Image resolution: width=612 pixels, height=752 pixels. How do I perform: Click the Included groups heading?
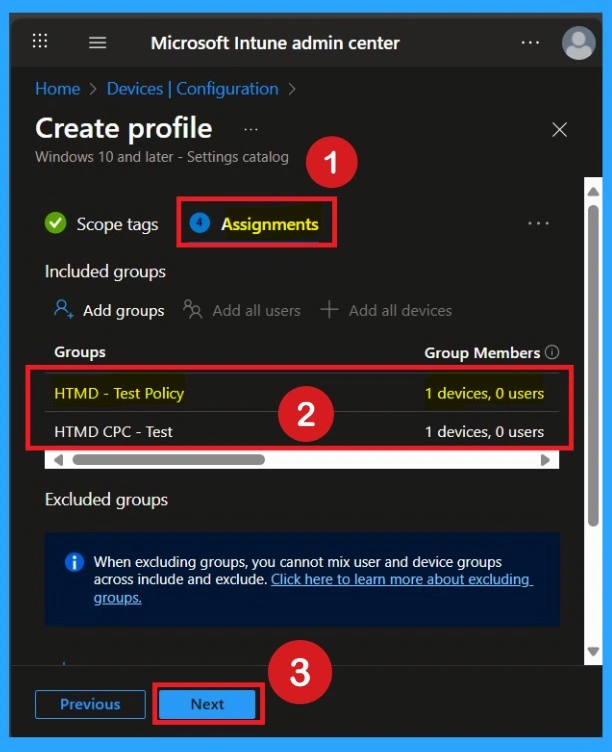(x=105, y=271)
